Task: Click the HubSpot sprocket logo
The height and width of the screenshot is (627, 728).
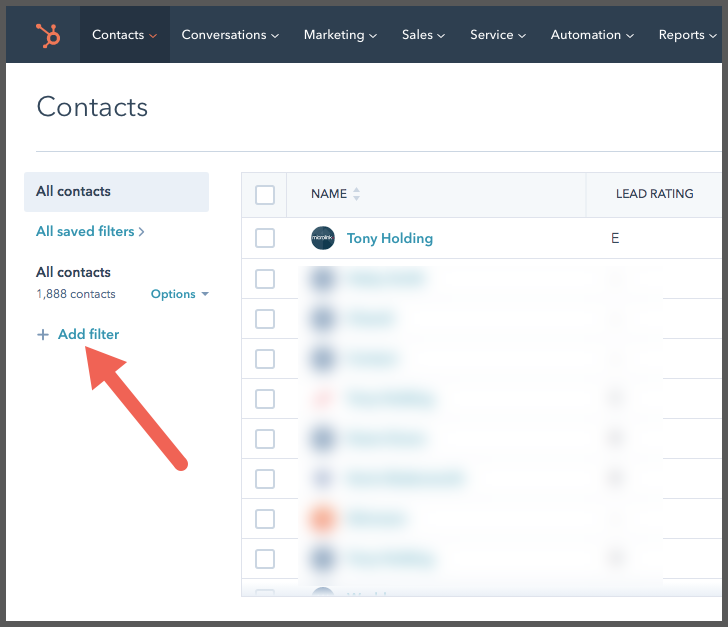Action: pyautogui.click(x=48, y=35)
